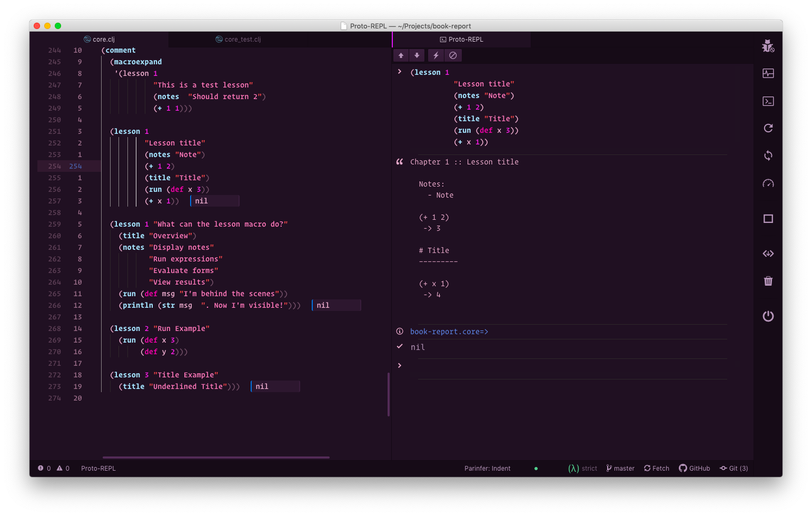
Task: Click the inline nil result after Underlined Title
Action: tap(275, 386)
